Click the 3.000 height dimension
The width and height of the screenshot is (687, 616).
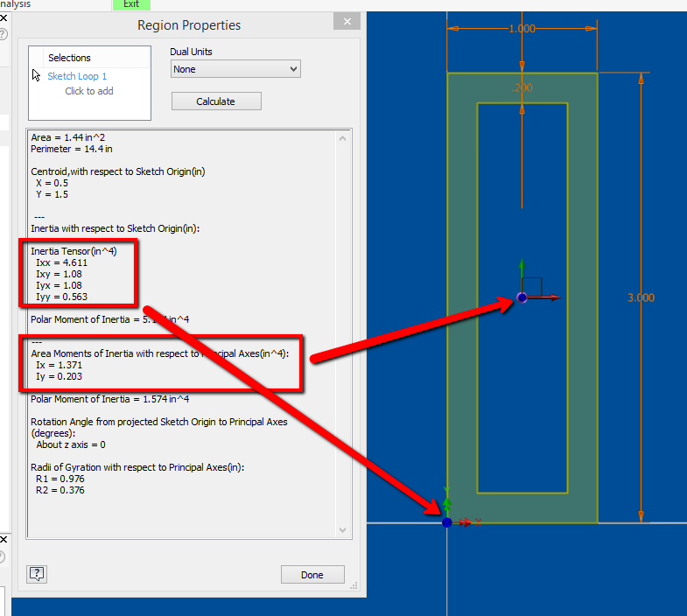click(641, 297)
